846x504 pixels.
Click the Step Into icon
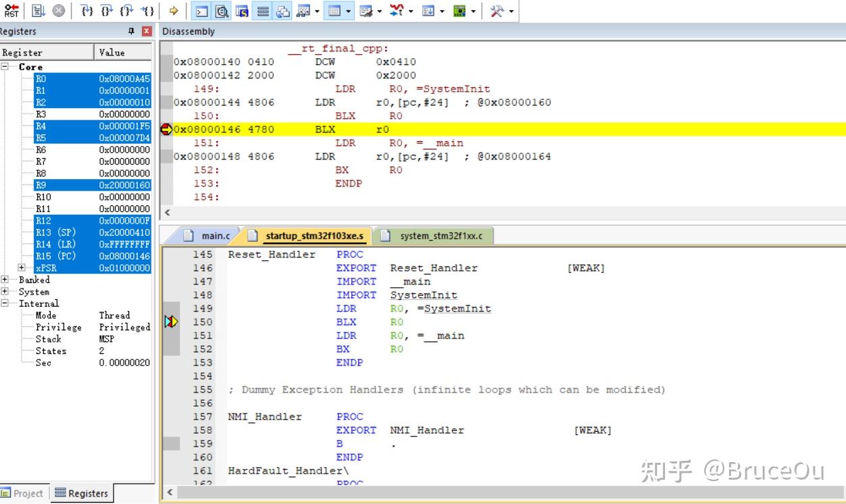point(86,11)
